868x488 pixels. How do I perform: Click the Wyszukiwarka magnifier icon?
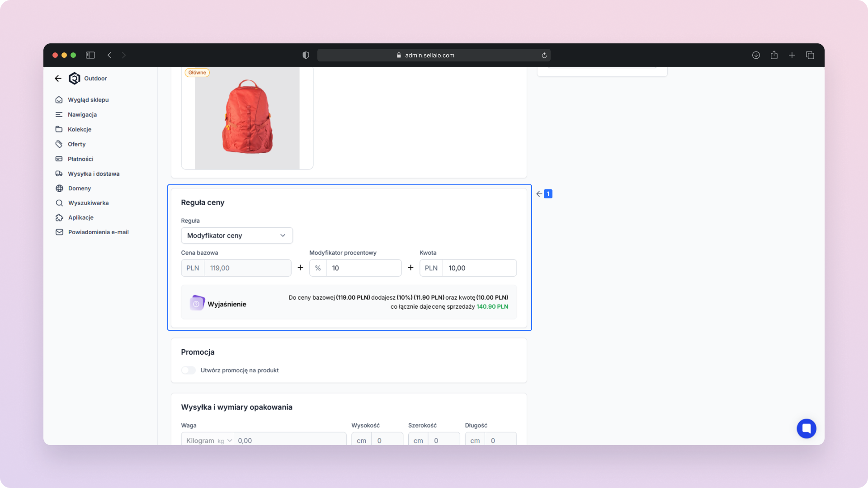(59, 203)
